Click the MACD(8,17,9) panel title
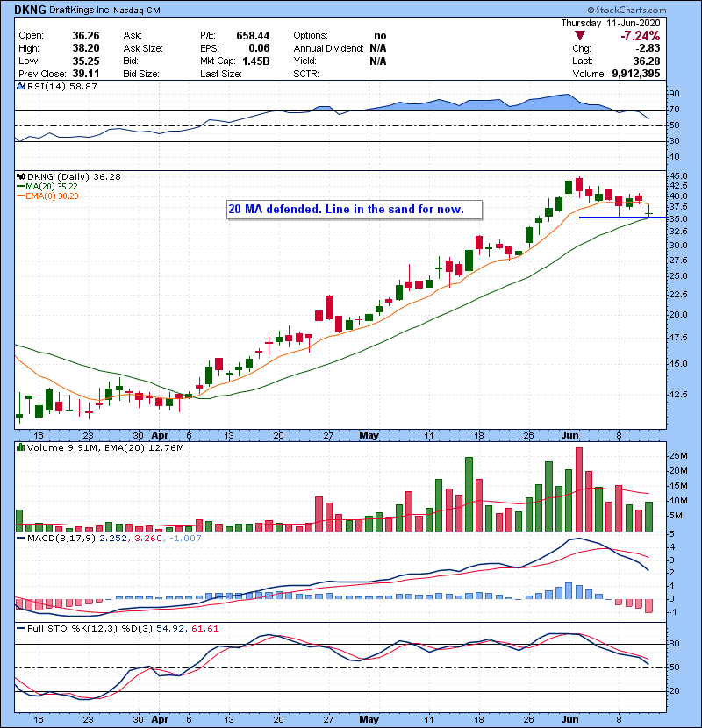This screenshot has width=702, height=728. point(61,539)
